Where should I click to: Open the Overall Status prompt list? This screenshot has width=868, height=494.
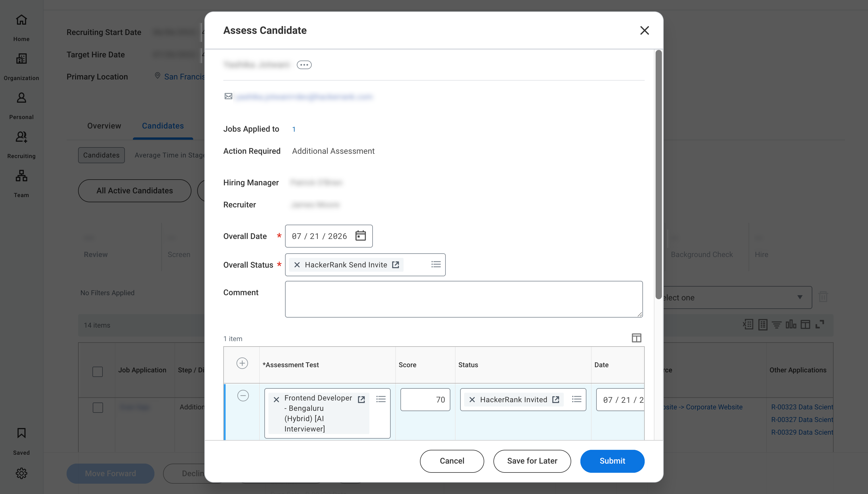point(436,264)
